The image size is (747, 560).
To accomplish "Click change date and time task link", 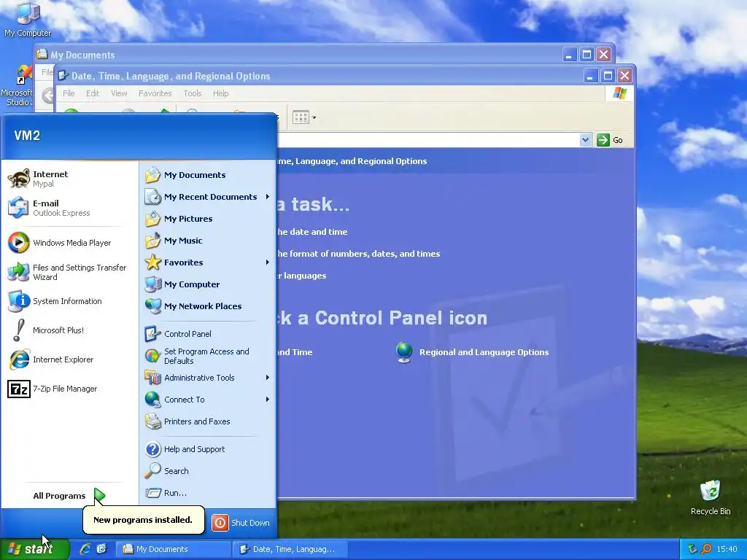I will tap(312, 232).
